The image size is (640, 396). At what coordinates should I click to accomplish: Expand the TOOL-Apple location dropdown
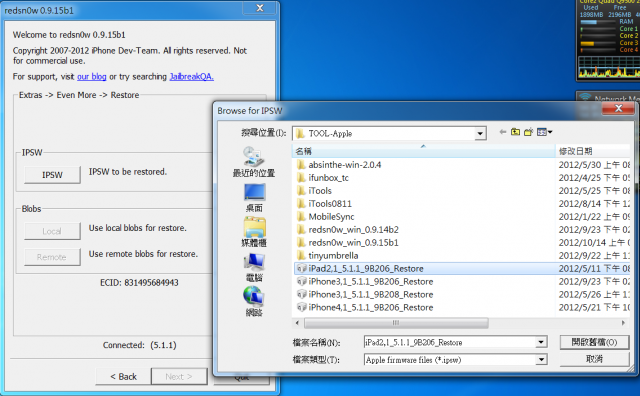(x=480, y=133)
